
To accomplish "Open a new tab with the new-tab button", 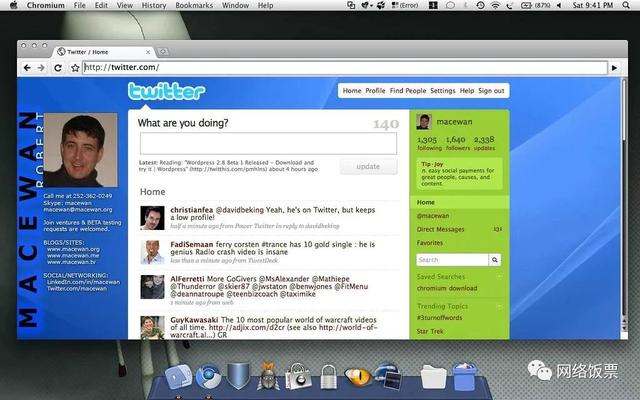I will 163,52.
